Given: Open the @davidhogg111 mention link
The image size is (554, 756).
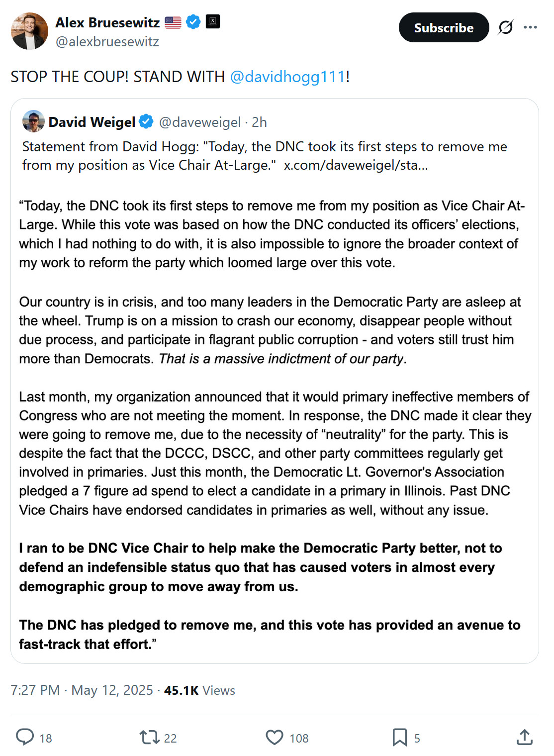Looking at the screenshot, I should (x=287, y=77).
